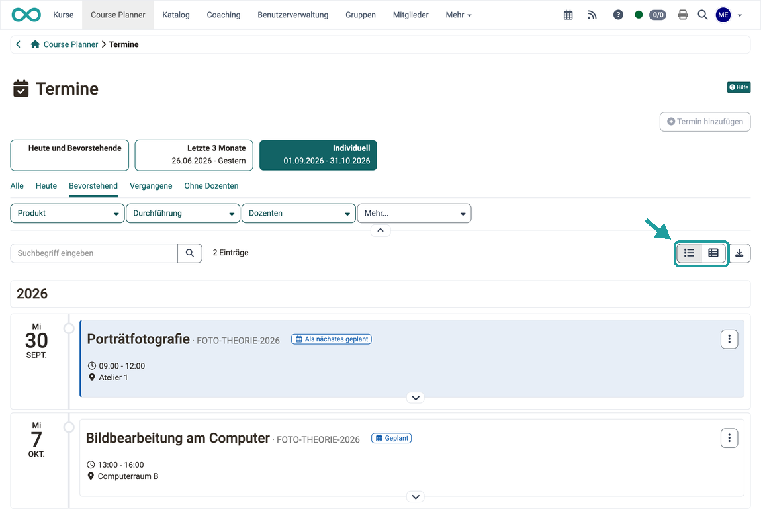Open the RSS feed subscriptions icon
The width and height of the screenshot is (761, 532).
pos(592,15)
